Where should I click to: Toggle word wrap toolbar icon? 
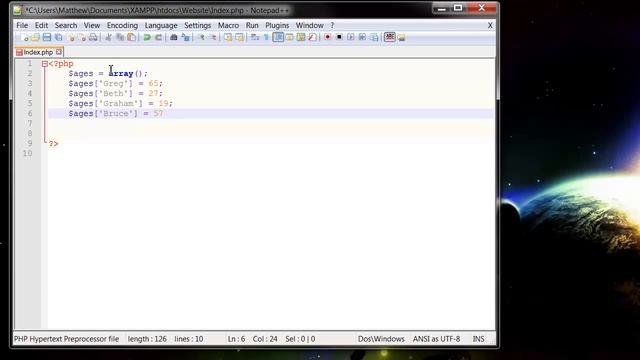point(255,38)
